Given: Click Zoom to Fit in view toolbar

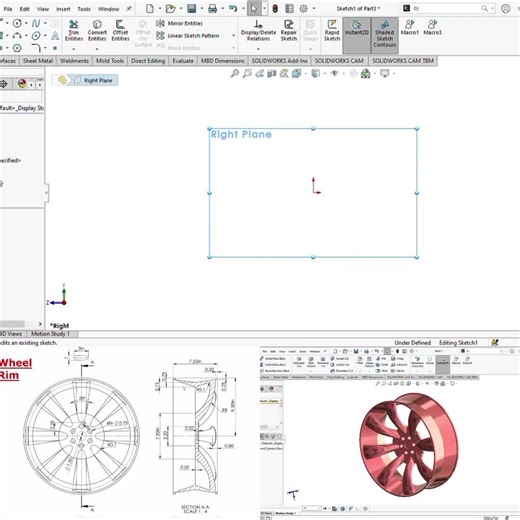Looking at the screenshot, I should click(235, 73).
